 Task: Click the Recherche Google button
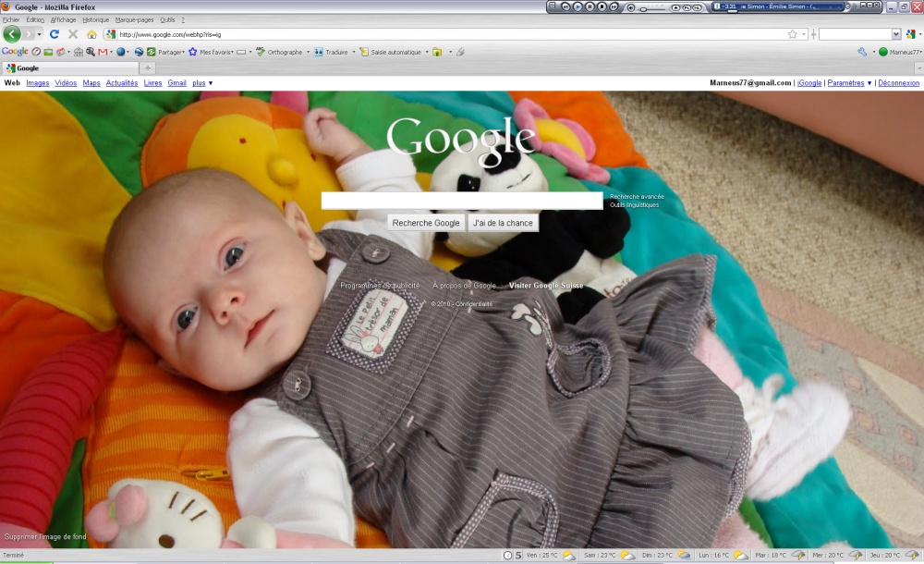(x=425, y=223)
